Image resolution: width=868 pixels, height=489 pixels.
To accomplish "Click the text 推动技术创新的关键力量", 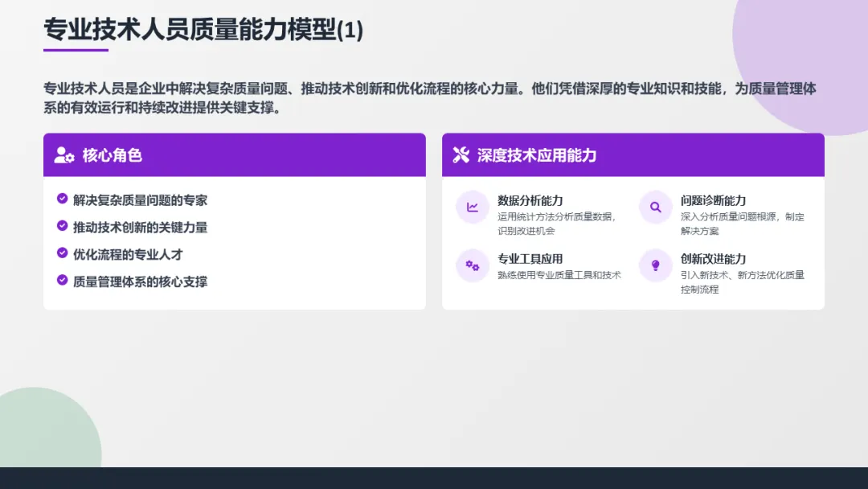I will [140, 227].
